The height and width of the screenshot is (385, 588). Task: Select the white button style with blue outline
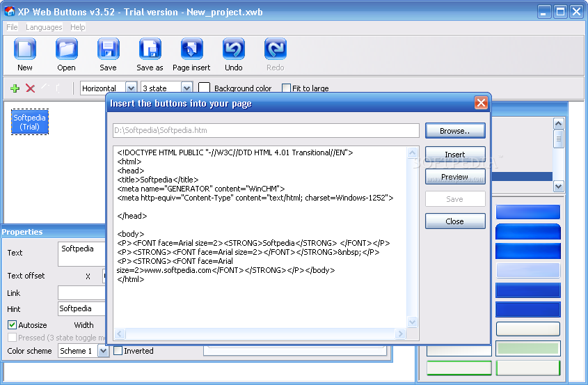point(528,329)
